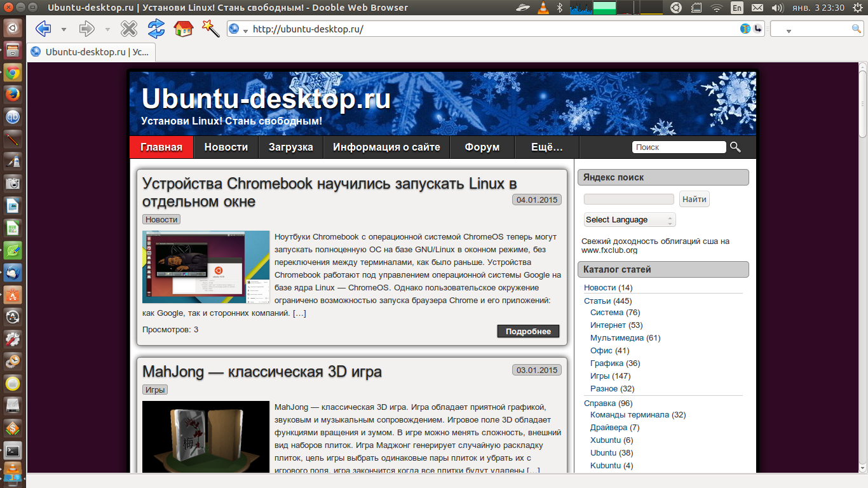This screenshot has width=868, height=488.
Task: Open the Форум menu item
Action: (x=482, y=147)
